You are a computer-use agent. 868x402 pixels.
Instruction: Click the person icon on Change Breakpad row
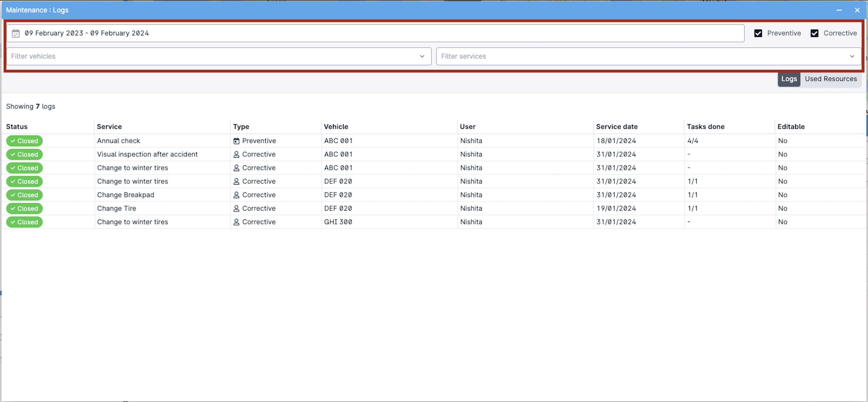coord(236,195)
